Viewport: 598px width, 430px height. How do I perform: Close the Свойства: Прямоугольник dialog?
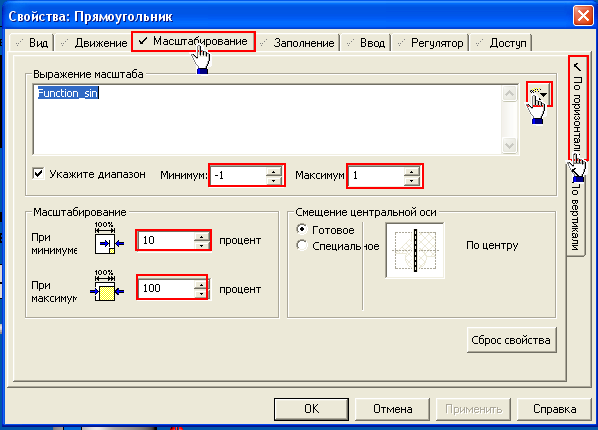583,16
